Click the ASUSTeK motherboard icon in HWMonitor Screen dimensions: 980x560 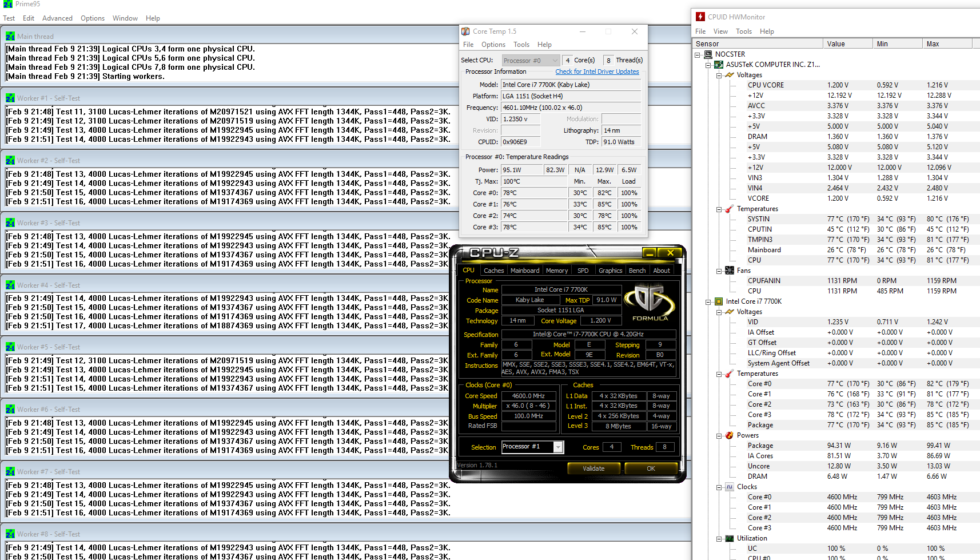(x=719, y=65)
